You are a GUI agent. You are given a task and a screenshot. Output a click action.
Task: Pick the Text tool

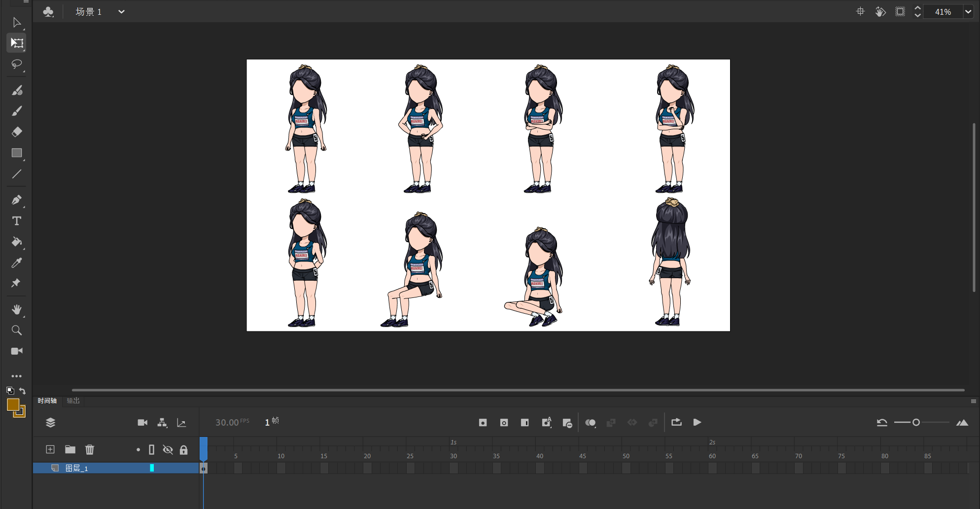pyautogui.click(x=17, y=221)
